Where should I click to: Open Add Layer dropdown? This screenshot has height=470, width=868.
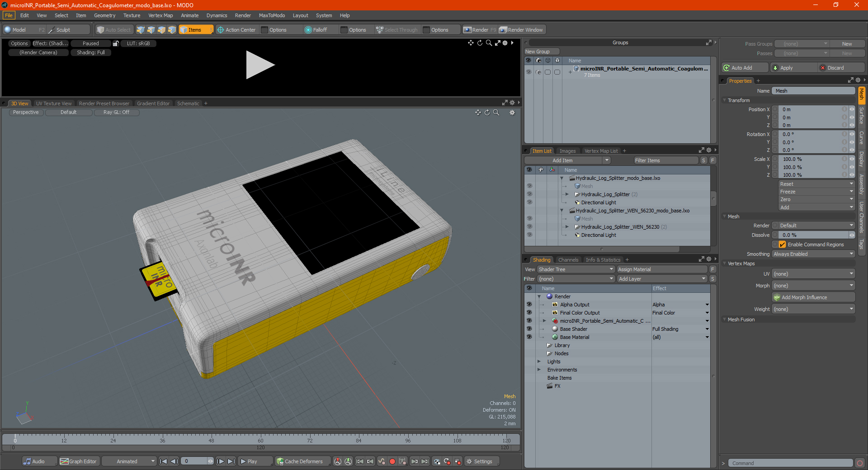[662, 279]
